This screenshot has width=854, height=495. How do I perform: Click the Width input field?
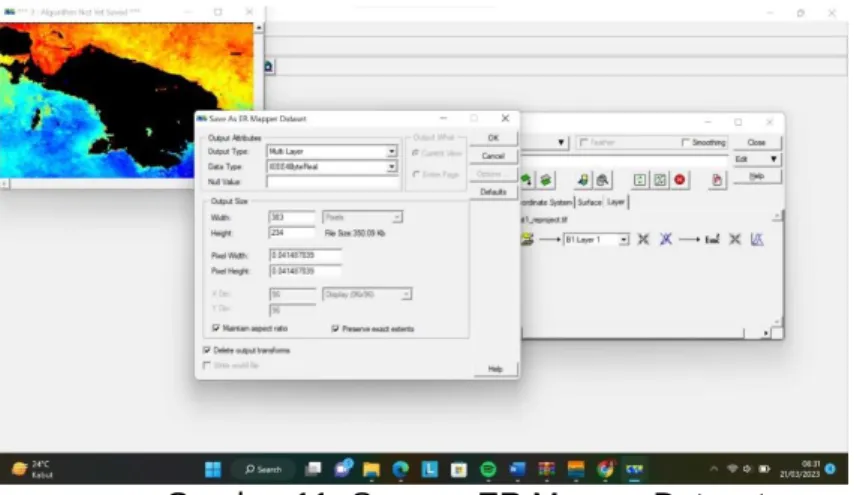(292, 217)
